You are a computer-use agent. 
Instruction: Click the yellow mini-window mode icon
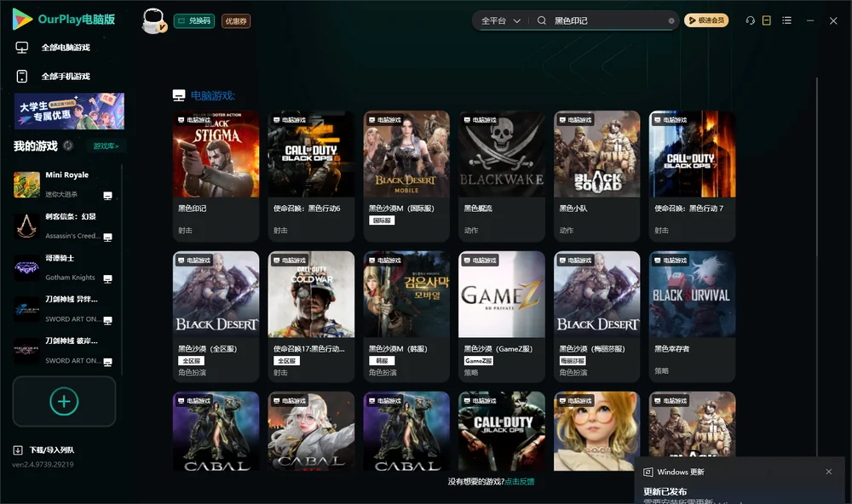[x=767, y=20]
